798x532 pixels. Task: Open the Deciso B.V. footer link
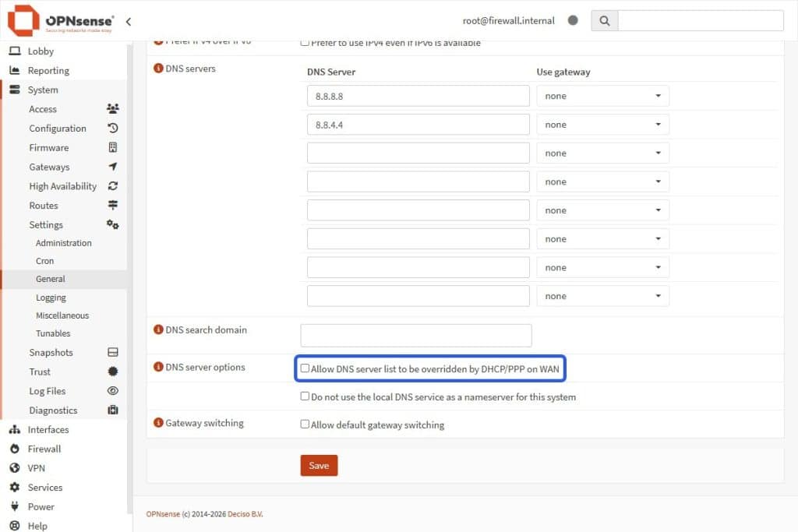(x=245, y=514)
